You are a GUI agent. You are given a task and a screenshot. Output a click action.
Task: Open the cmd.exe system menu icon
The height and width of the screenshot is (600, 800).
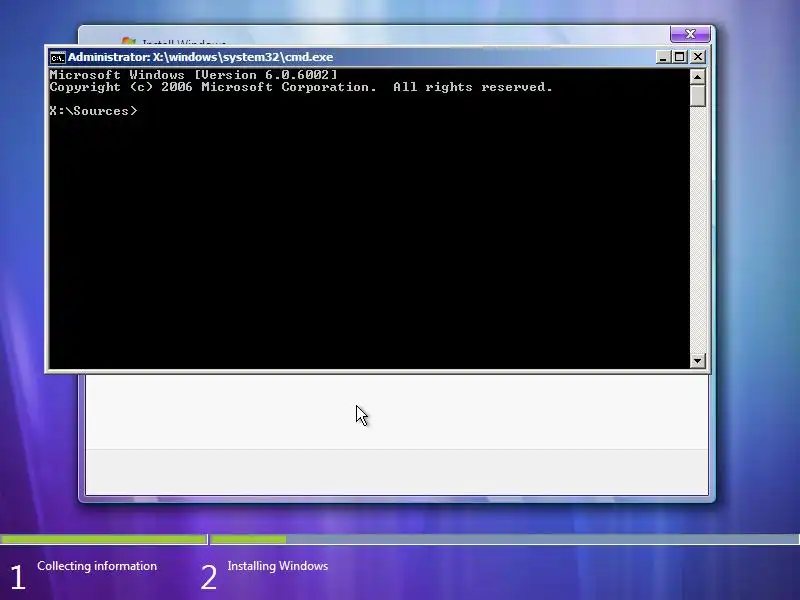(58, 57)
